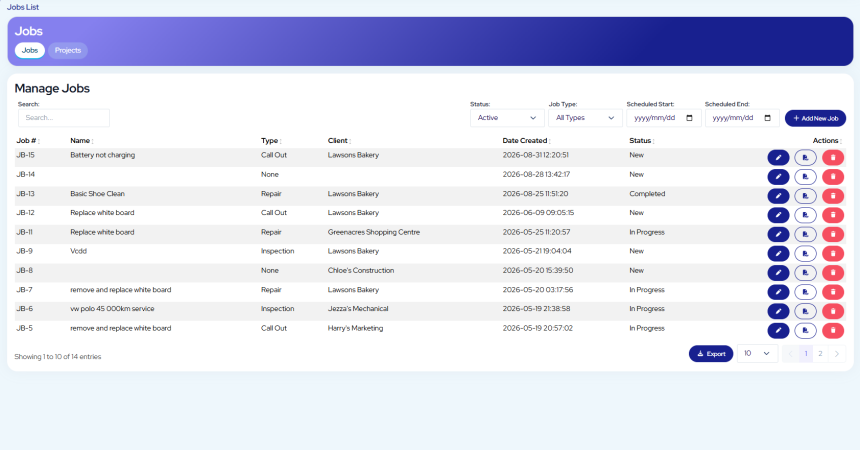Edit job JB-15 with the pencil button
This screenshot has height=450, width=860.
778,158
